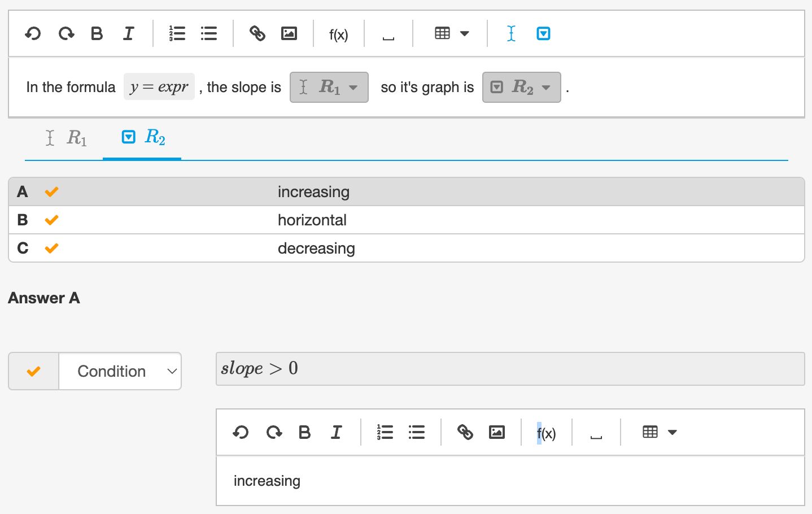Toggle the correct mark for answer B

51,220
